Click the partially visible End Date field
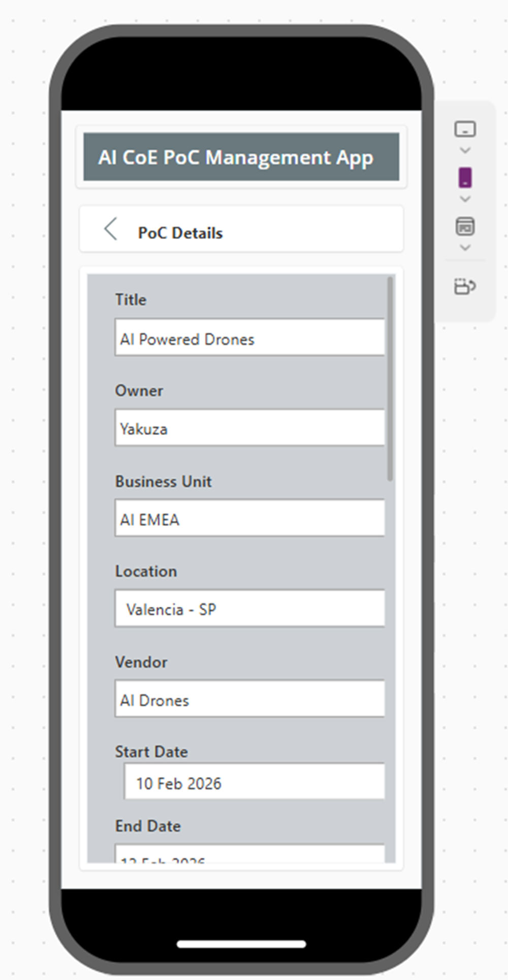The width and height of the screenshot is (508, 980). tap(250, 854)
